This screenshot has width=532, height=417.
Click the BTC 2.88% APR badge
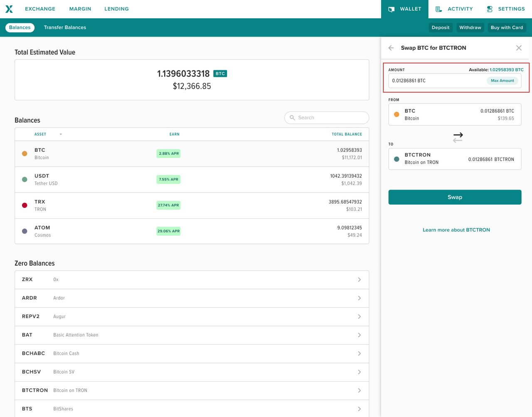[168, 153]
